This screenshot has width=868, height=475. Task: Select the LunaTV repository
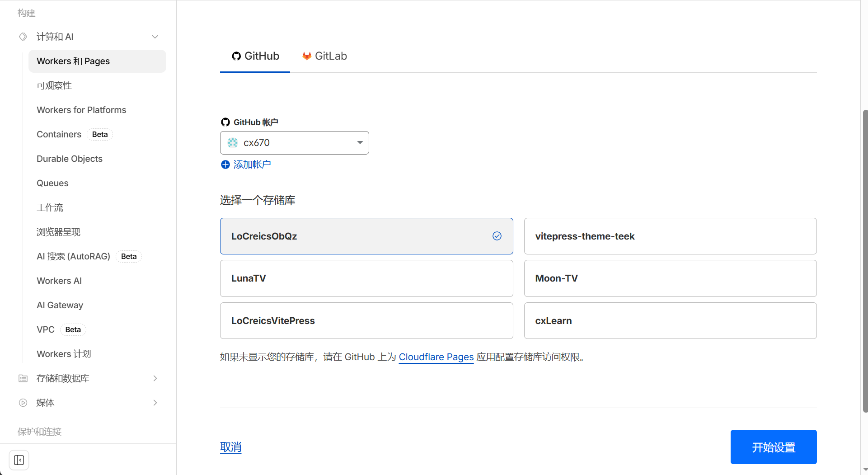pyautogui.click(x=366, y=278)
